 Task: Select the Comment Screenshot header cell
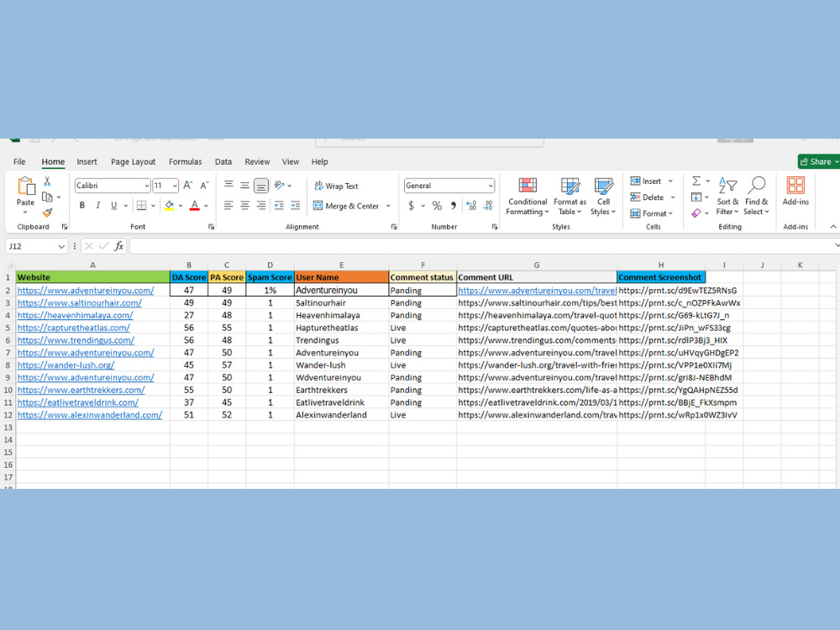[661, 277]
